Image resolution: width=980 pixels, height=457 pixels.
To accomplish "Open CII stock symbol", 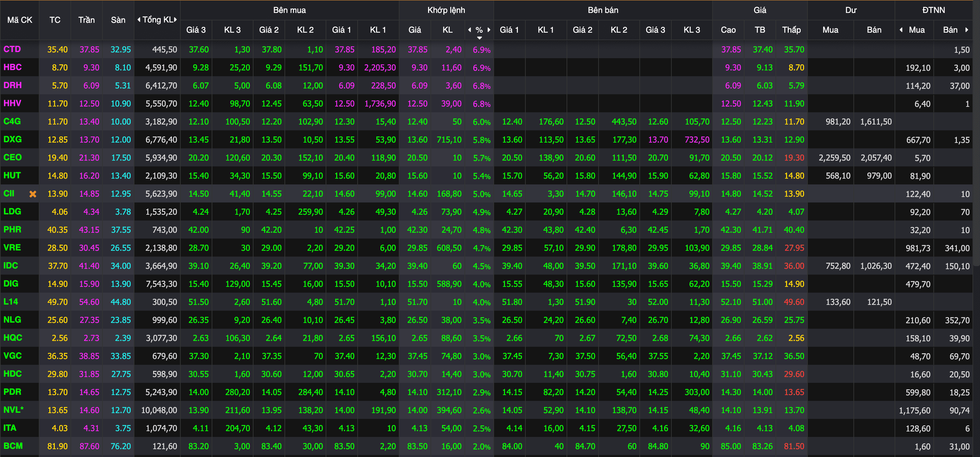I will (x=9, y=194).
